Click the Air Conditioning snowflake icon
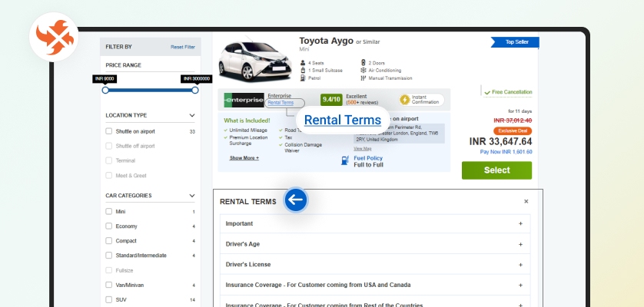 click(x=363, y=70)
